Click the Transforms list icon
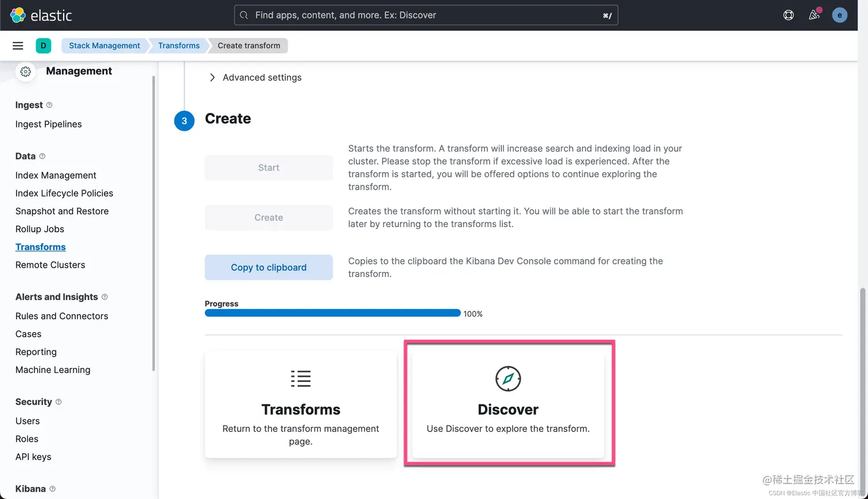This screenshot has width=868, height=499. click(x=301, y=379)
